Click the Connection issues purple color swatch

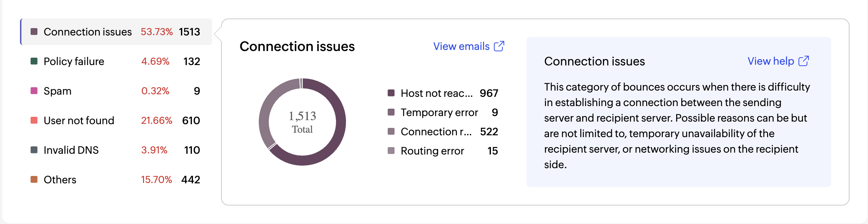coord(34,31)
